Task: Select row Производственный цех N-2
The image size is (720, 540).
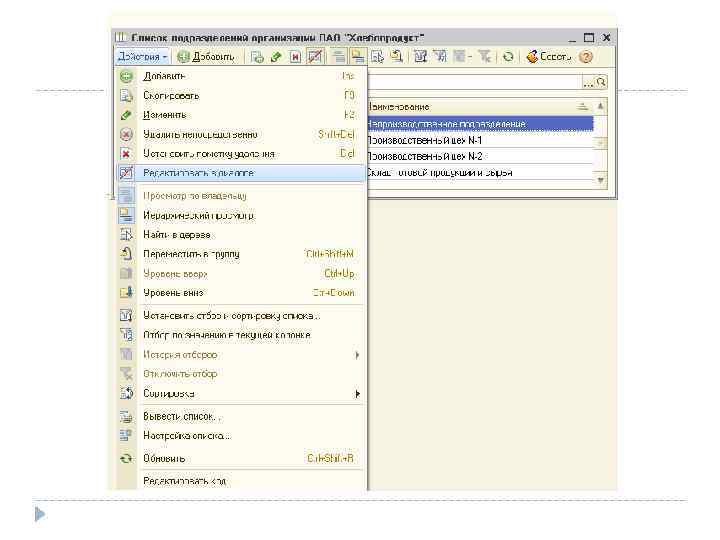Action: tap(480, 157)
